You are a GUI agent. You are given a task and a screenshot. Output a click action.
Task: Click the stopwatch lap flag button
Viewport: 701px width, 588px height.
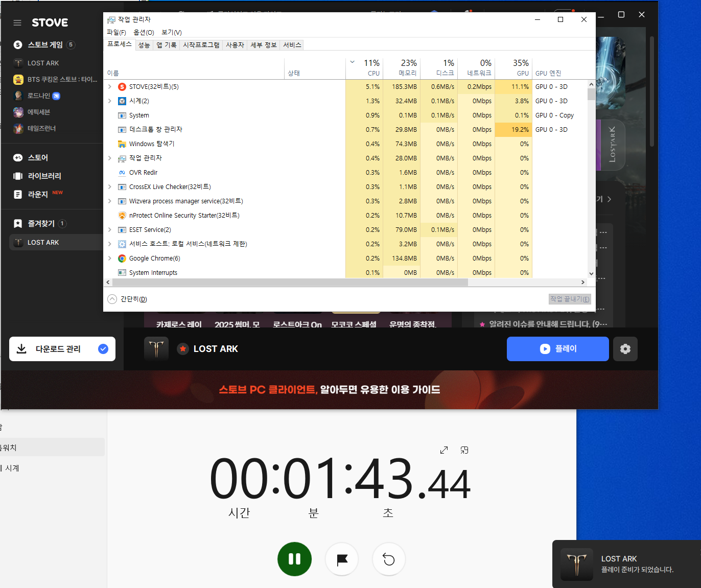coord(342,559)
